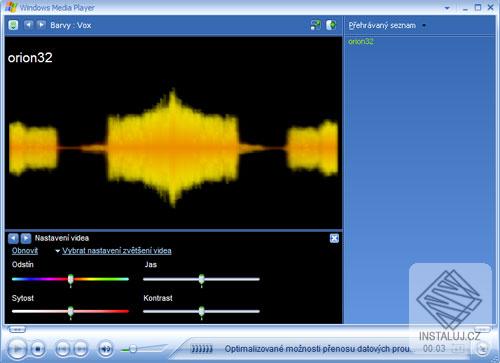This screenshot has width=500, height=363.
Task: Mute the sound with the speaker icon
Action: (106, 349)
